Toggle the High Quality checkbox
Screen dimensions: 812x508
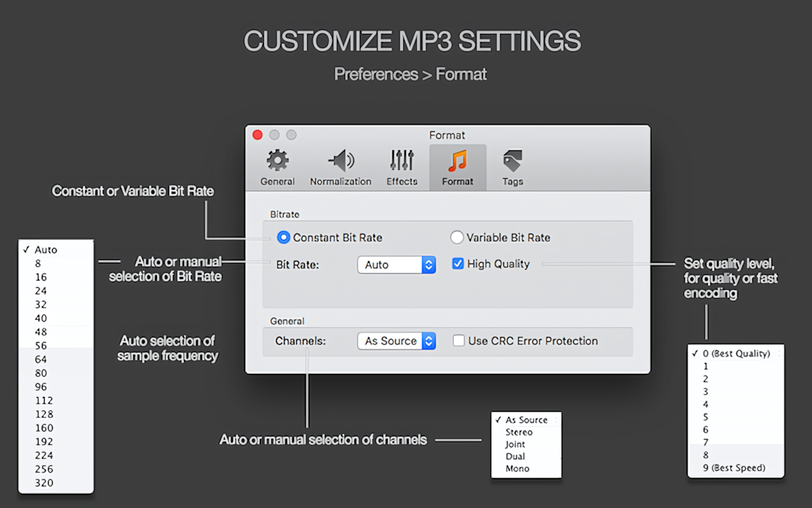pyautogui.click(x=457, y=264)
